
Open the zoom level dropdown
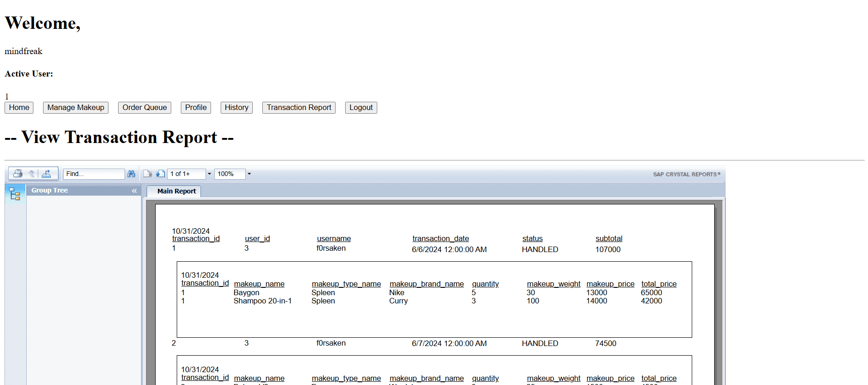pos(249,174)
